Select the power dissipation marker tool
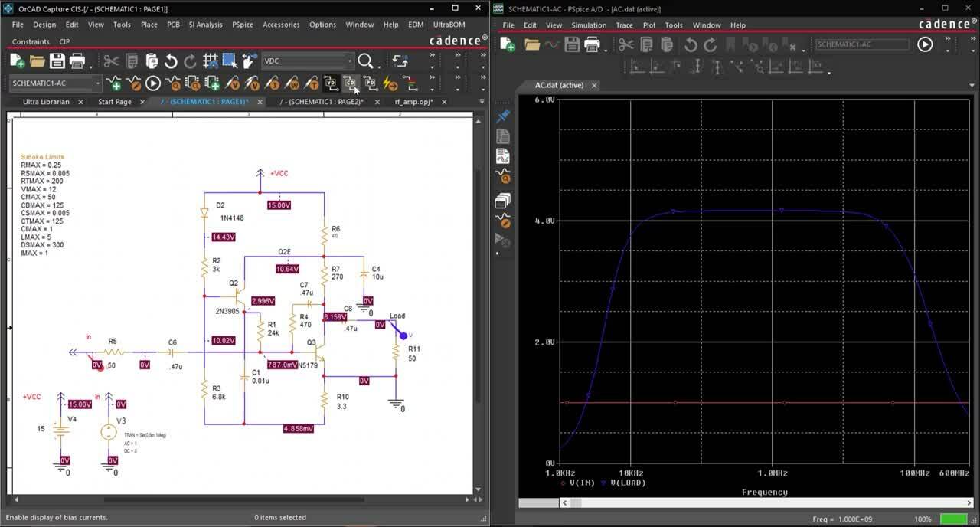This screenshot has height=527, width=980. (x=292, y=83)
